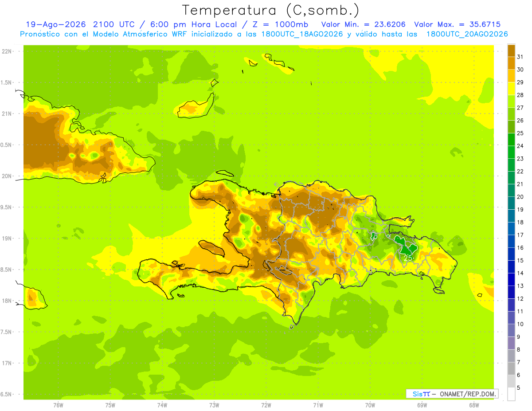532x411 pixels.
Task: Click the '68W' longitude label
Action: [x=474, y=405]
